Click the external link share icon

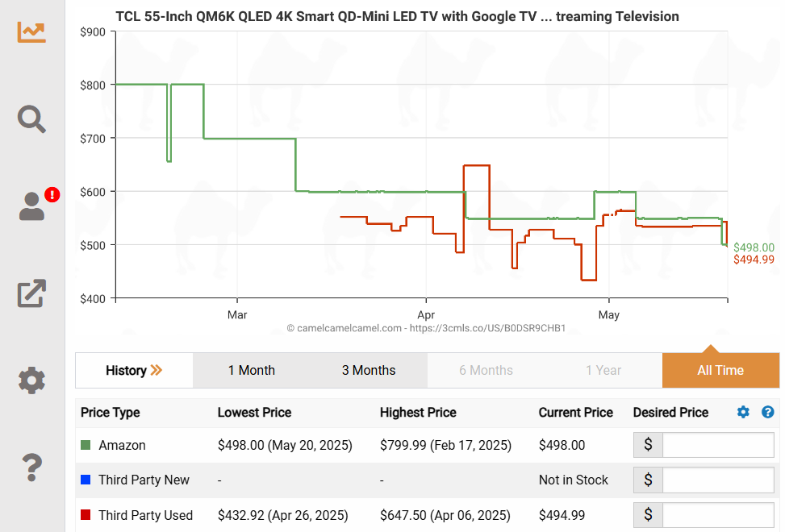coord(32,293)
